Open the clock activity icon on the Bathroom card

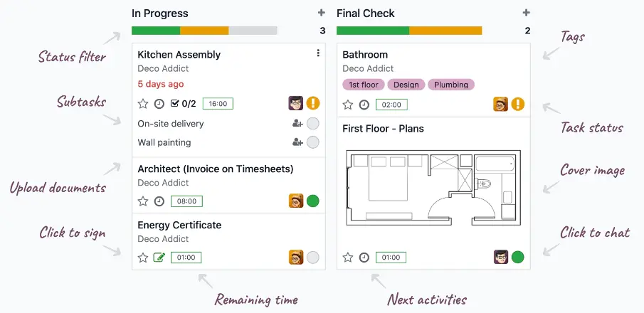coord(364,105)
